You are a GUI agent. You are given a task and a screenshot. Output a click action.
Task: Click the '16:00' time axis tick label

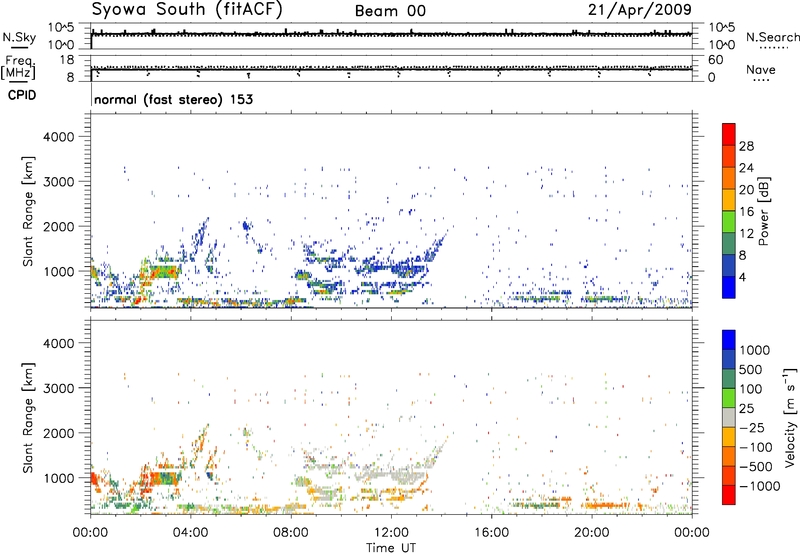[x=491, y=533]
